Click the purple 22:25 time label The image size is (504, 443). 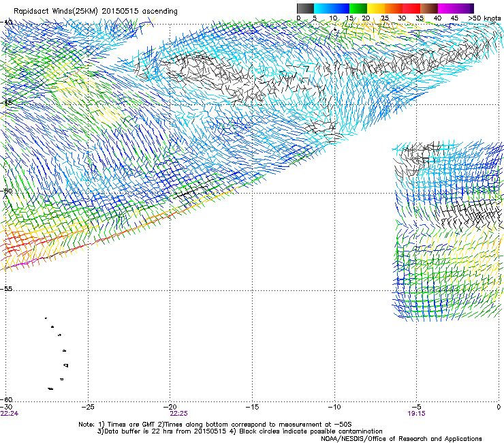point(178,414)
